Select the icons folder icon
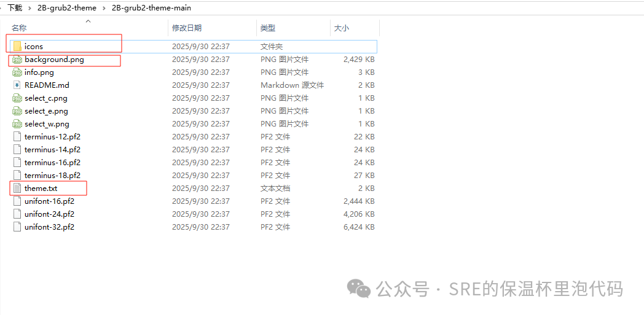This screenshot has height=315, width=644. click(17, 46)
